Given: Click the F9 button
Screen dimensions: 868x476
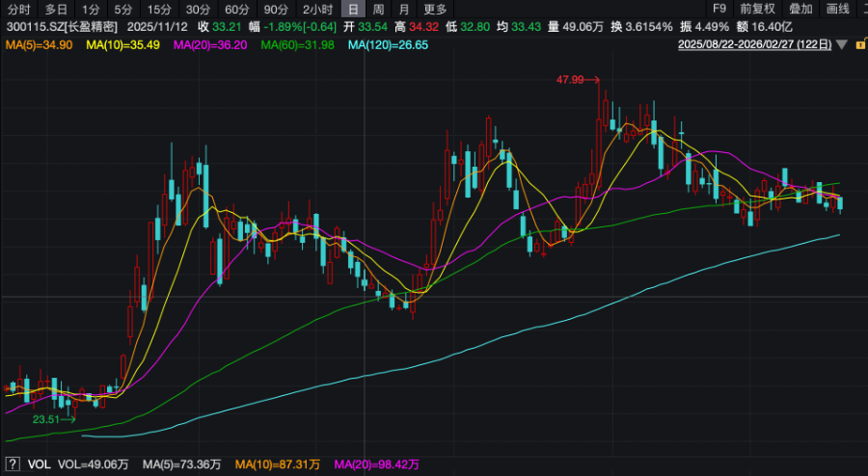Looking at the screenshot, I should click(x=719, y=9).
